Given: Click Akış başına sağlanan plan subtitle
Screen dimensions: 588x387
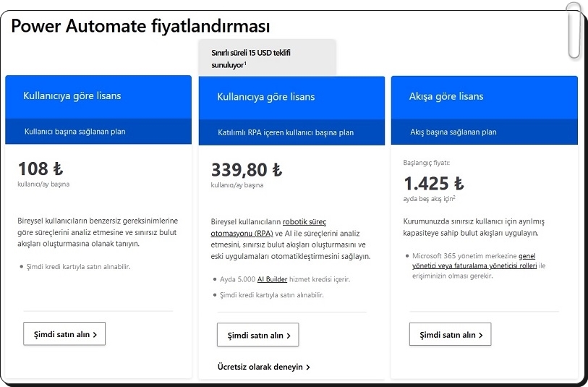Looking at the screenshot, I should click(x=453, y=132).
